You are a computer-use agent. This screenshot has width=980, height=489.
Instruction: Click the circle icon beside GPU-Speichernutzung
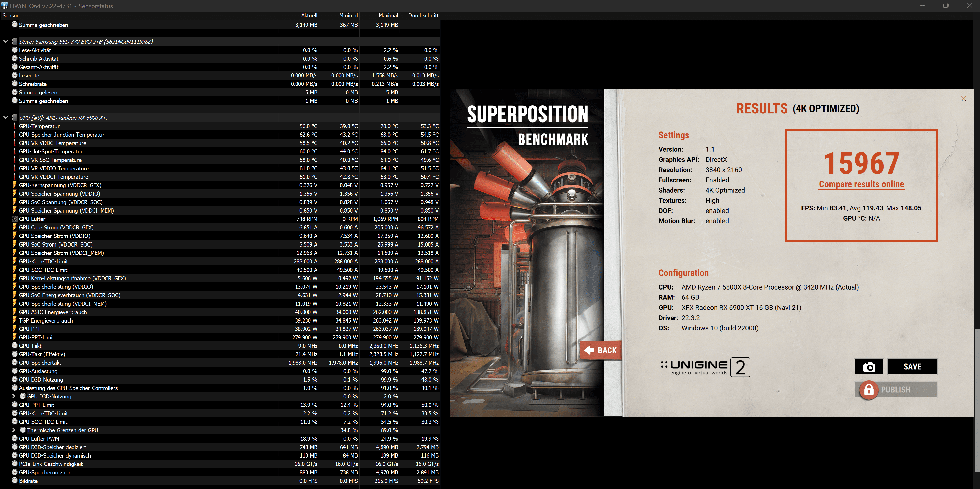pyautogui.click(x=15, y=472)
